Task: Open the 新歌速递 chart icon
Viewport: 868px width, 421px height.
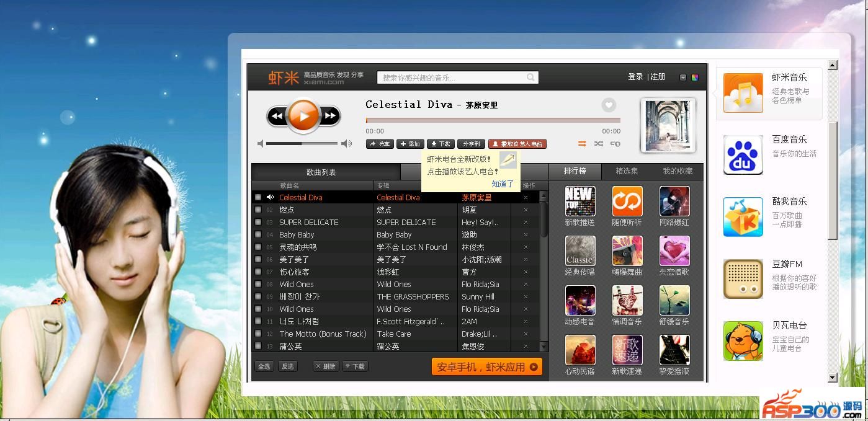Action: coord(627,350)
